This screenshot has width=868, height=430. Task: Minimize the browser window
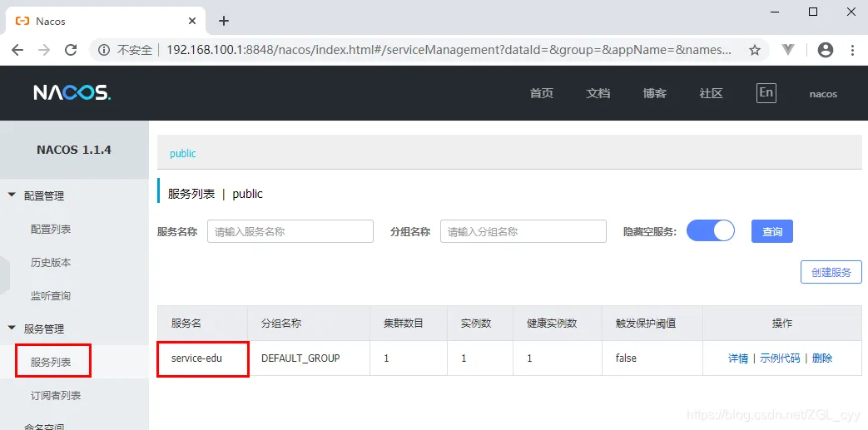click(x=774, y=12)
